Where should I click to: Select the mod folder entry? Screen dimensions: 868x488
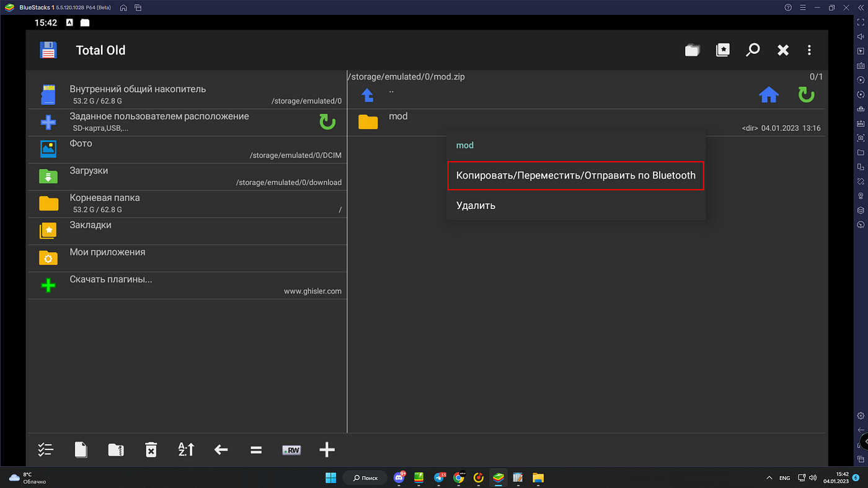(x=587, y=122)
